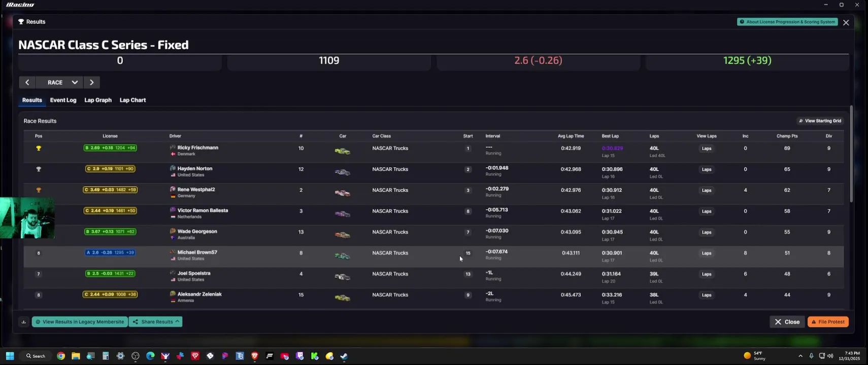
Task: Open Laps for Rene Westphal2
Action: pos(707,190)
